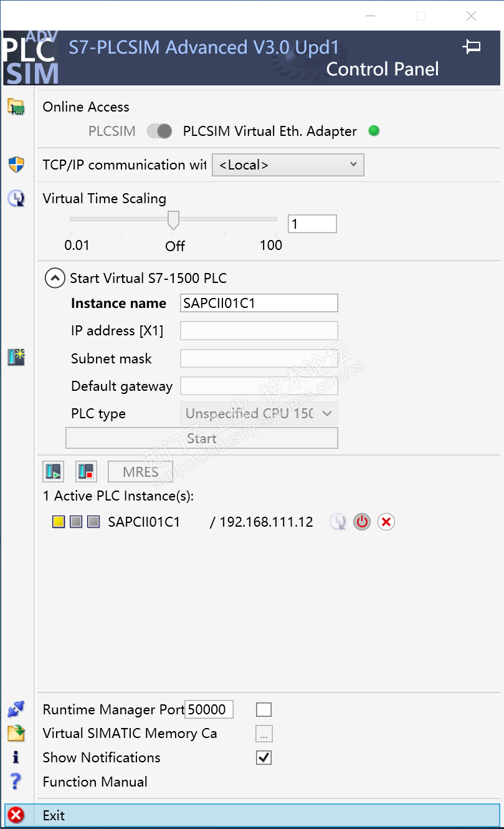Click the Virtual SIMATIC Memory Card folder icon
The height and width of the screenshot is (829, 504).
click(x=16, y=733)
